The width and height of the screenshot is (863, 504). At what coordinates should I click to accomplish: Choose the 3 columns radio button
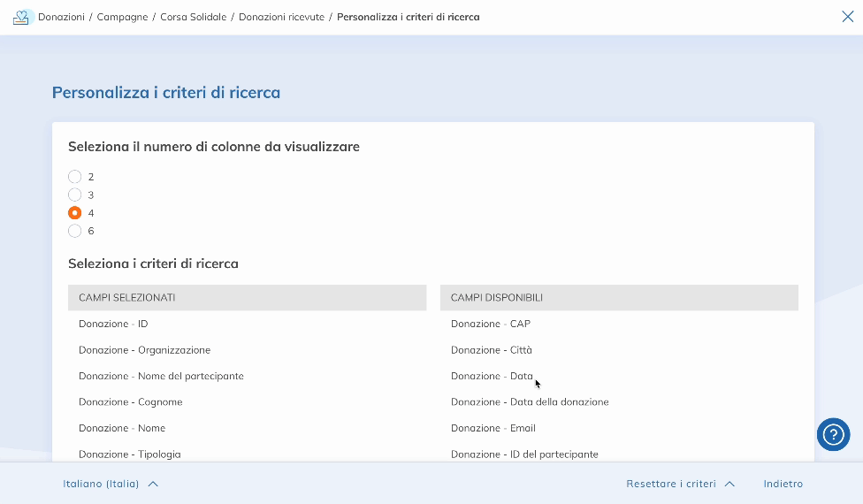tap(75, 195)
